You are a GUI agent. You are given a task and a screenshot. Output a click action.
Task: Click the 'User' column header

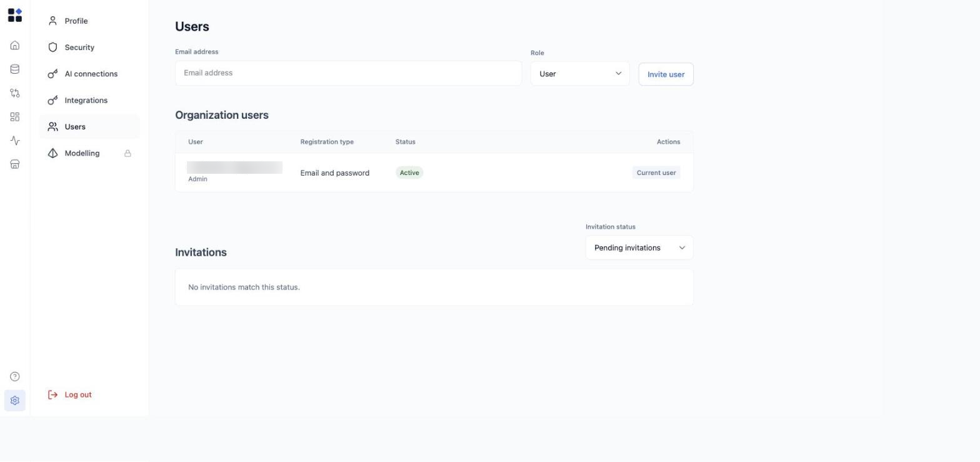(196, 142)
